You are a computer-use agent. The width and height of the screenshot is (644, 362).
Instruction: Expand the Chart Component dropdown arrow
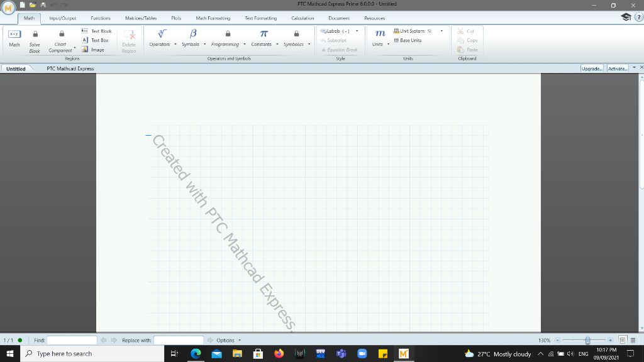(x=75, y=48)
